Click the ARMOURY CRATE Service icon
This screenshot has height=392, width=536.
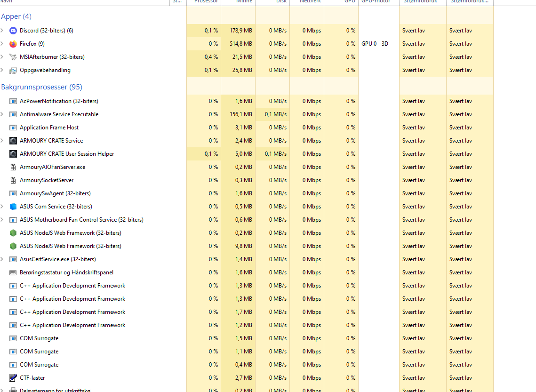pyautogui.click(x=13, y=141)
